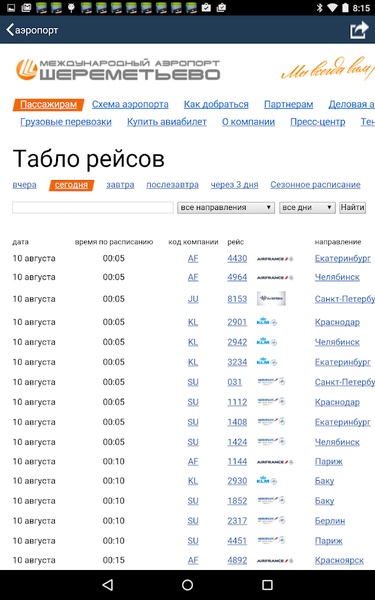Open flight number 4430 link
Image resolution: width=375 pixels, height=600 pixels.
tap(237, 259)
